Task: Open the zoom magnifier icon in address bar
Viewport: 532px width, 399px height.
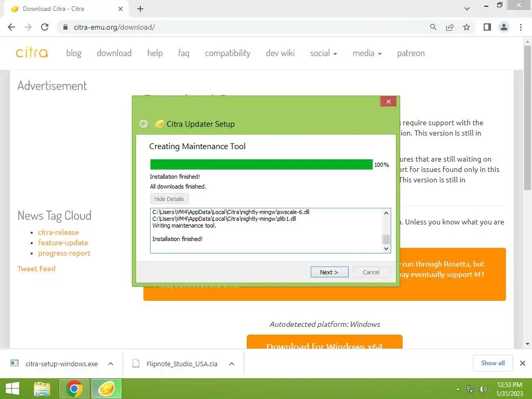Action: pos(433,27)
